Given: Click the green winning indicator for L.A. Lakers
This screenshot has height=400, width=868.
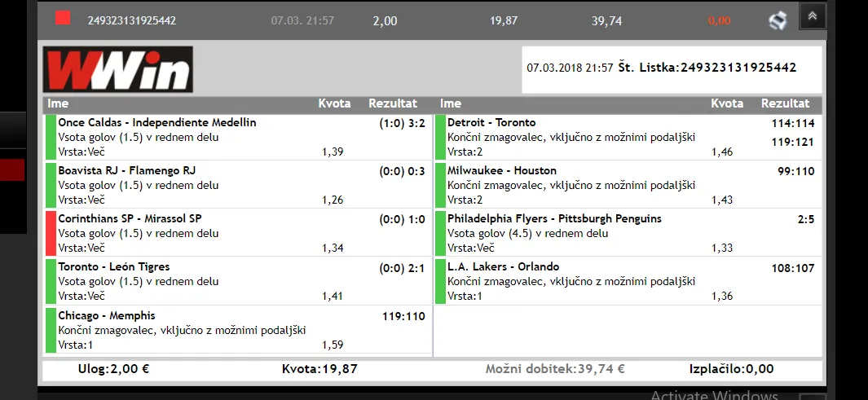Looking at the screenshot, I should coord(441,281).
